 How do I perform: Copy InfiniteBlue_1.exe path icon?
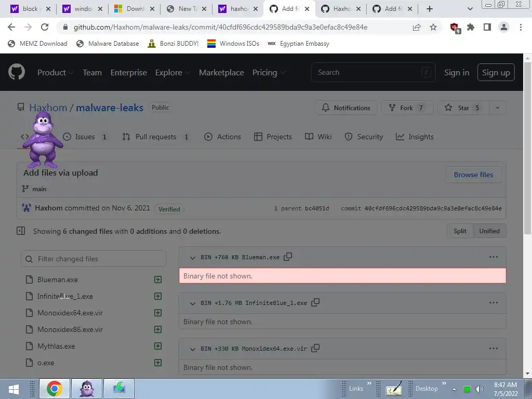[x=315, y=302]
